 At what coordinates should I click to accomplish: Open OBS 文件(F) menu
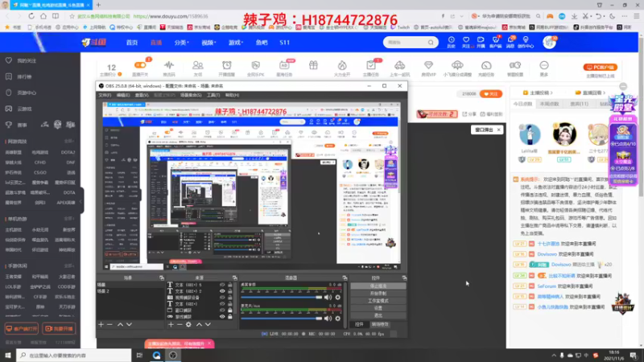[105, 95]
